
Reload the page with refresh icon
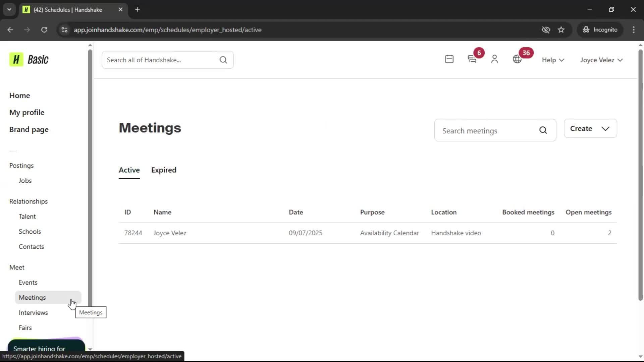pyautogui.click(x=44, y=30)
